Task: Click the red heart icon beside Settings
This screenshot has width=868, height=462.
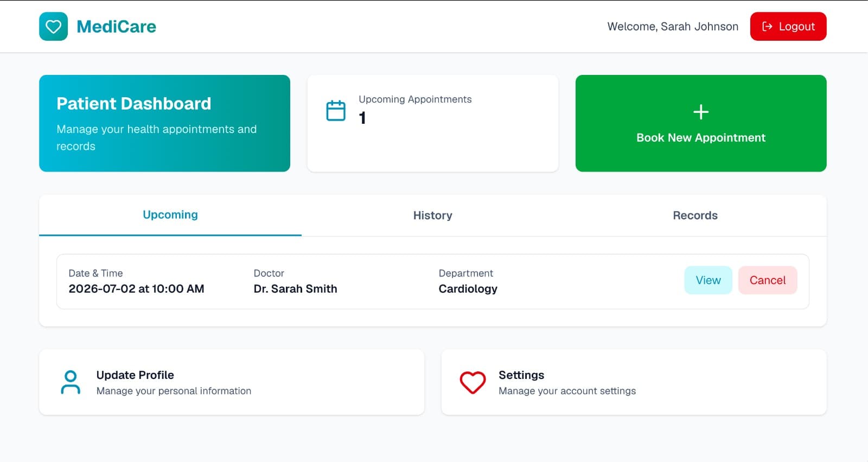Action: pos(473,382)
